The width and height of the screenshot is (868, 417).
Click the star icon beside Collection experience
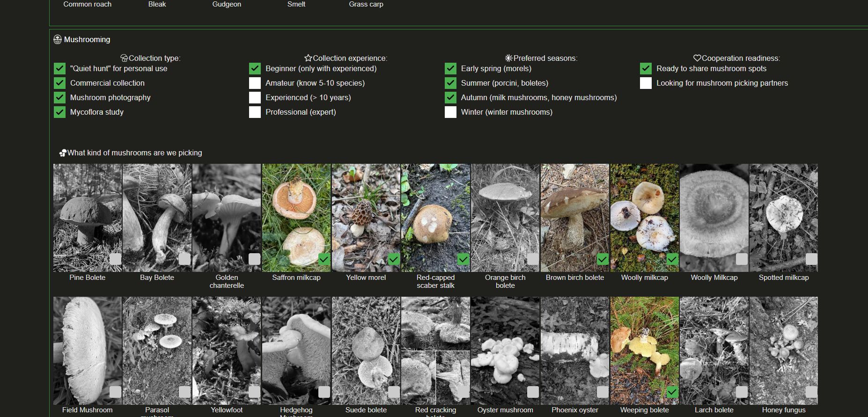click(308, 58)
